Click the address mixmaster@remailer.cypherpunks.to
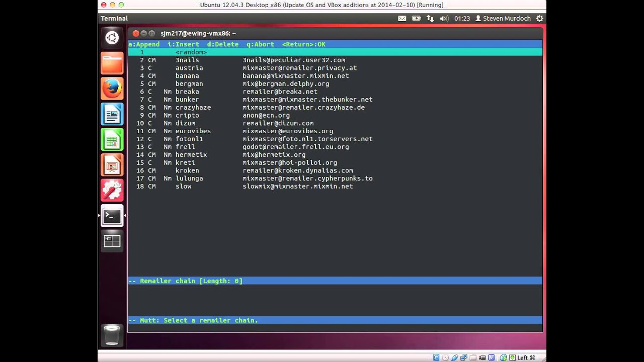The width and height of the screenshot is (644, 362). 307,178
